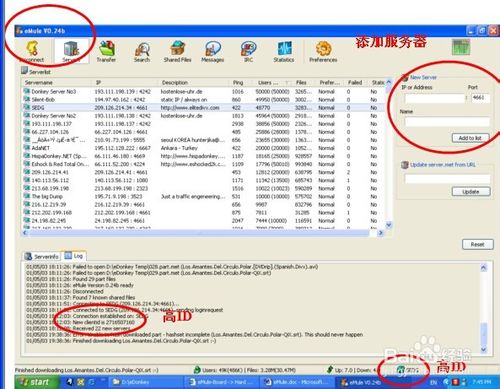Open the Preferences gear icon
Image resolution: width=500 pixels, height=389 pixels.
(323, 51)
